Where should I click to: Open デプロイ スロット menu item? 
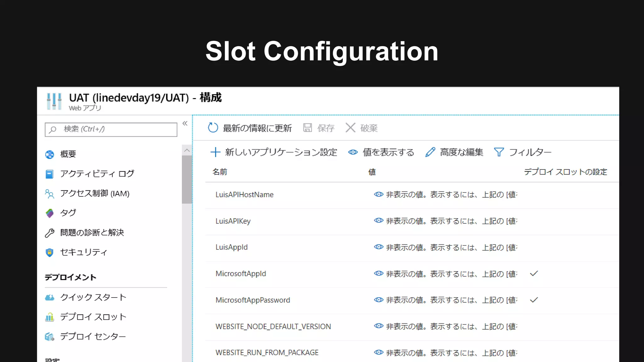click(x=93, y=317)
